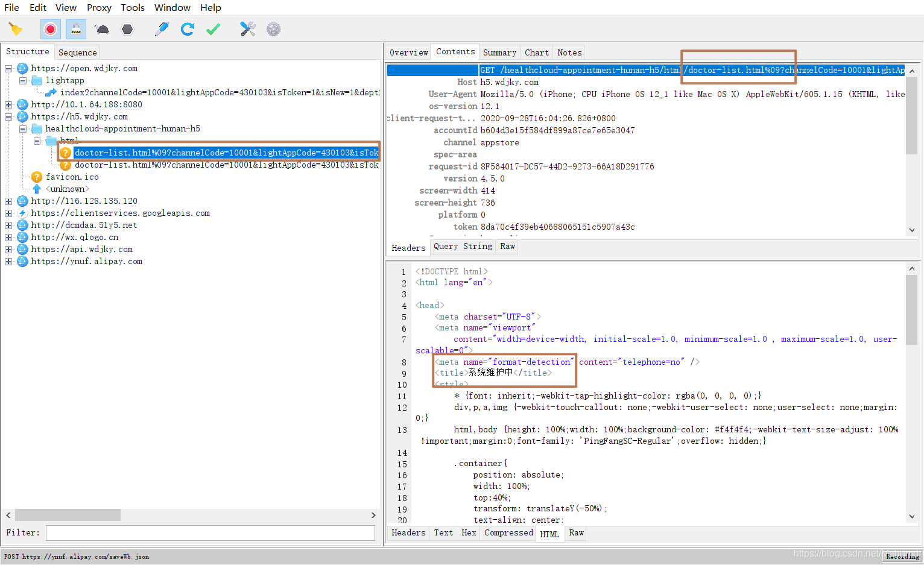Expand the https://ynuf.alipay.com node

point(8,261)
